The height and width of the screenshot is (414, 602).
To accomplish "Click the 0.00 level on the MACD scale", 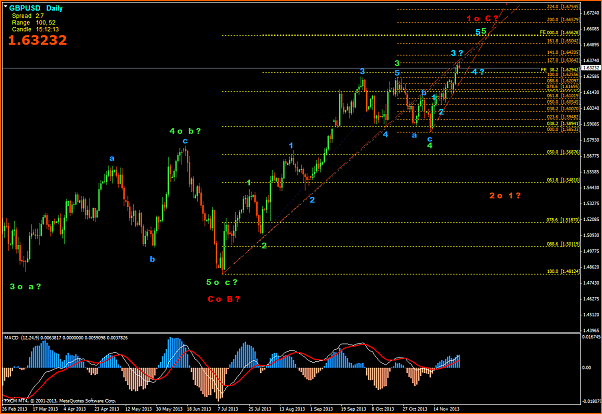I will pos(586,368).
